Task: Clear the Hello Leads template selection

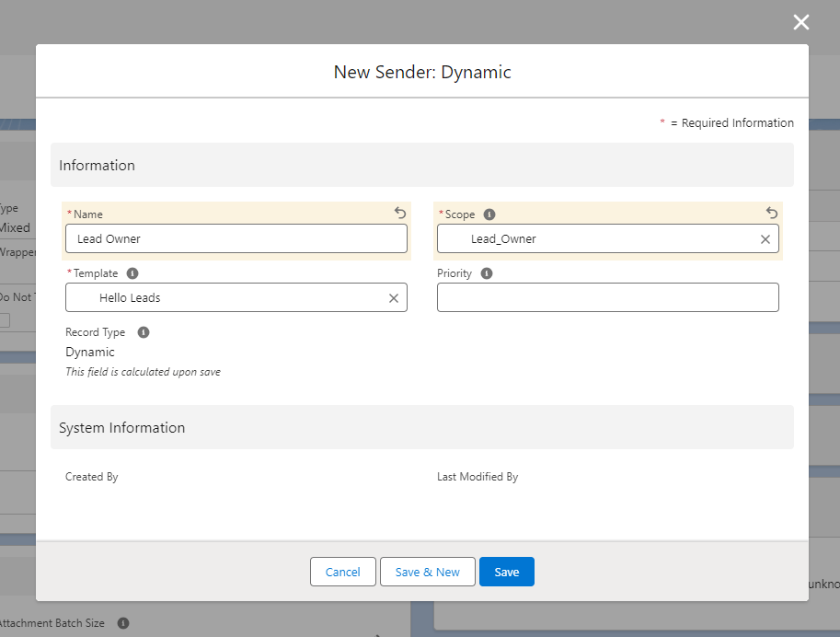Action: (393, 298)
